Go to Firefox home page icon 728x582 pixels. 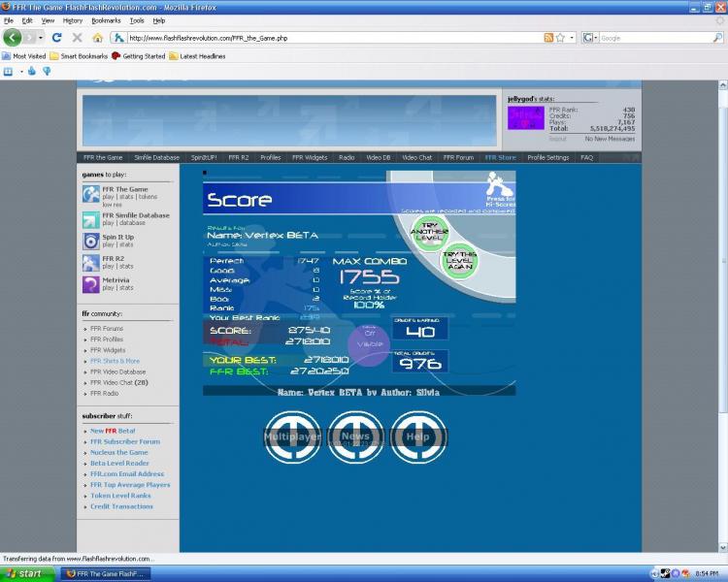tap(97, 38)
